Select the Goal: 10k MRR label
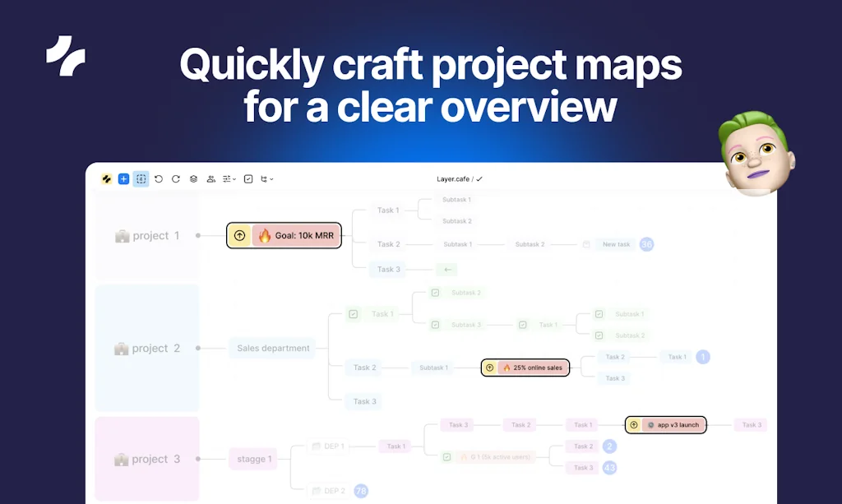 point(304,235)
